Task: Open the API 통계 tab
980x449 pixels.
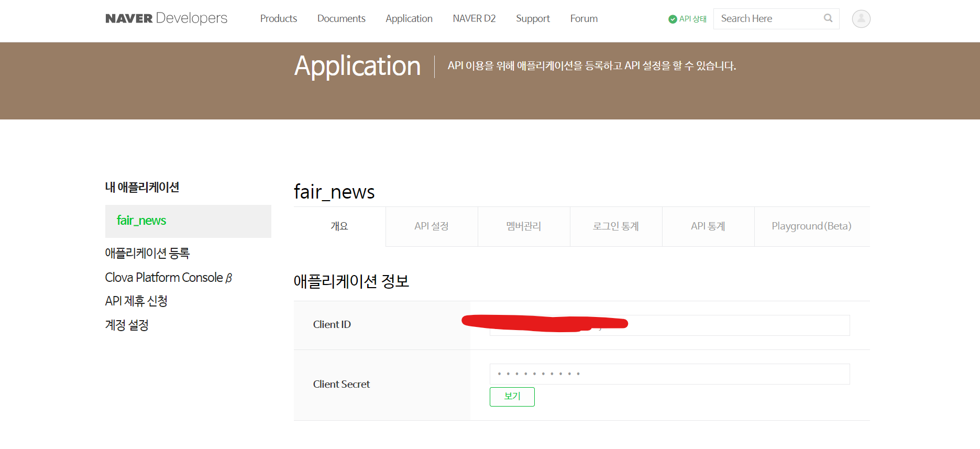Action: coord(708,226)
